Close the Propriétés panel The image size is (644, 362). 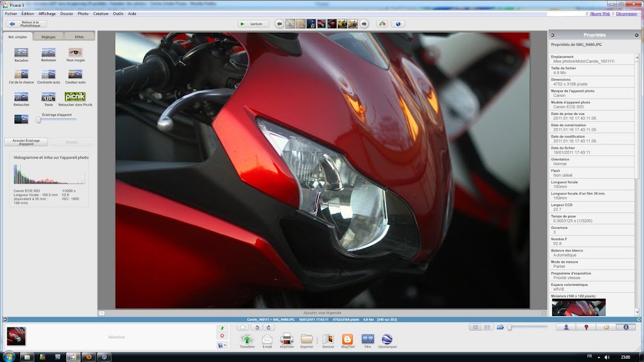tap(636, 35)
